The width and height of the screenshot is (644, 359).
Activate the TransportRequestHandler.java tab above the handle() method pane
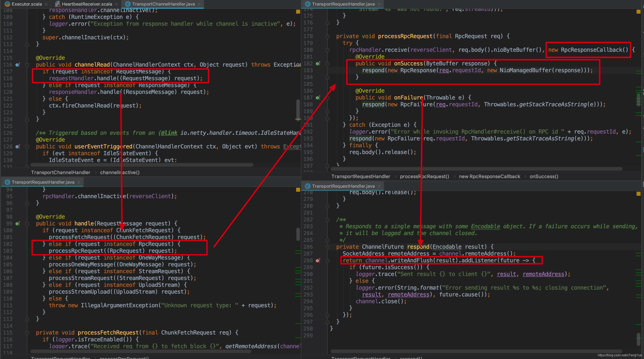[43, 182]
